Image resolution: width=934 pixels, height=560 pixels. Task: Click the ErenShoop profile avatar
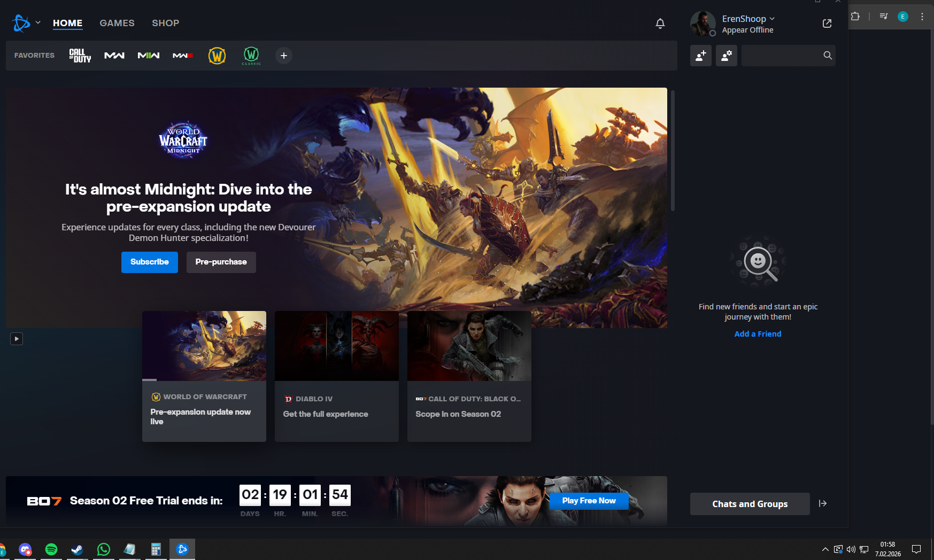pos(703,24)
